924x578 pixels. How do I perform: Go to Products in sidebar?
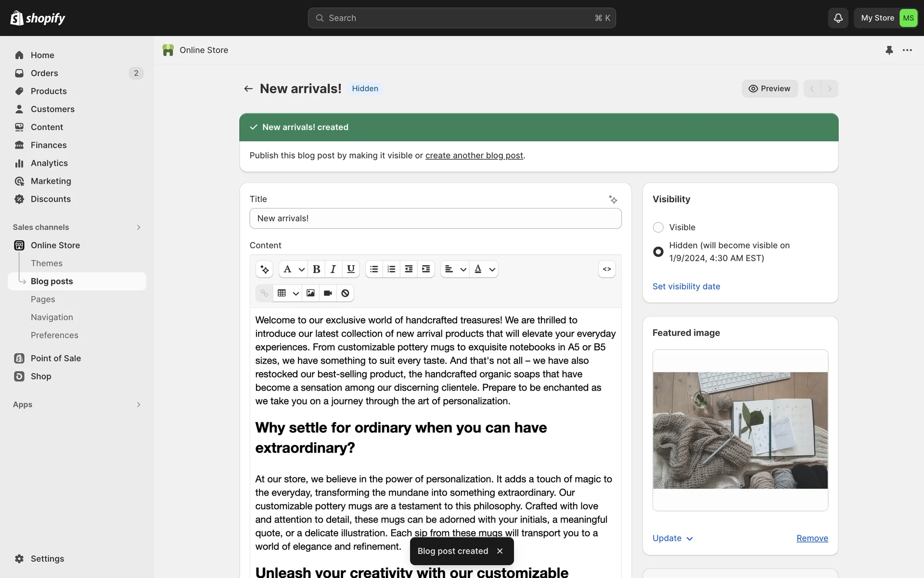point(49,91)
